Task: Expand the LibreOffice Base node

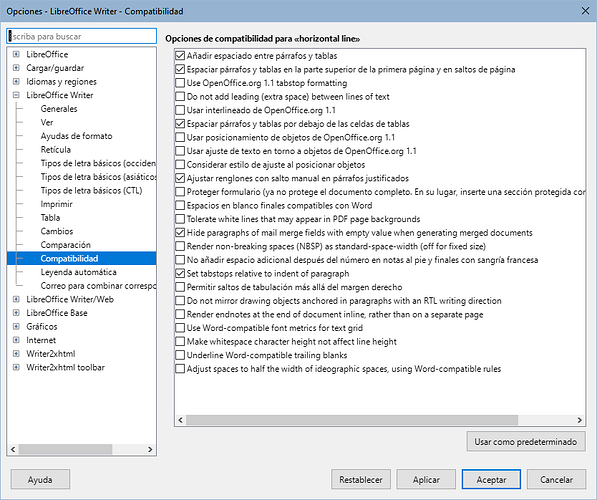Action: click(x=16, y=313)
